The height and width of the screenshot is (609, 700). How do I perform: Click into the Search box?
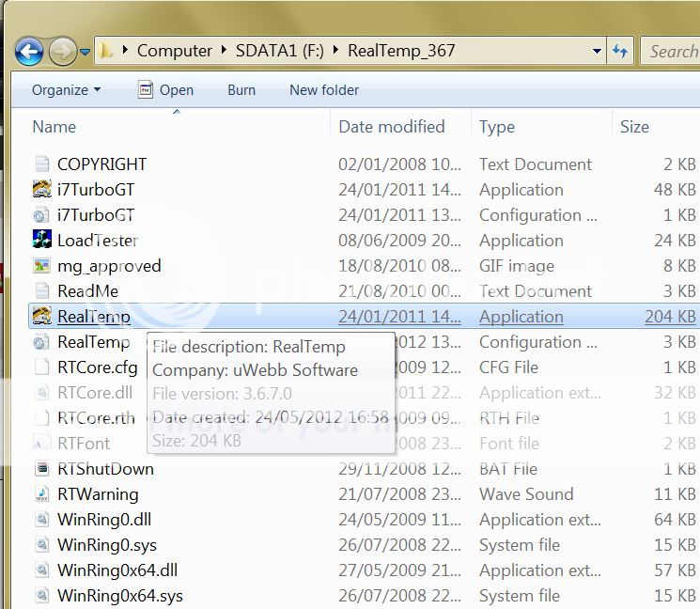(670, 51)
